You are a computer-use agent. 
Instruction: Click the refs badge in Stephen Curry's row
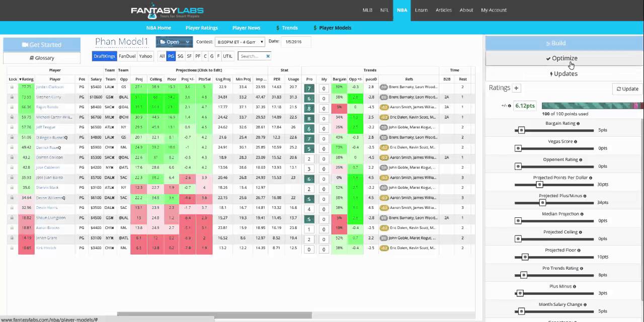(x=383, y=97)
